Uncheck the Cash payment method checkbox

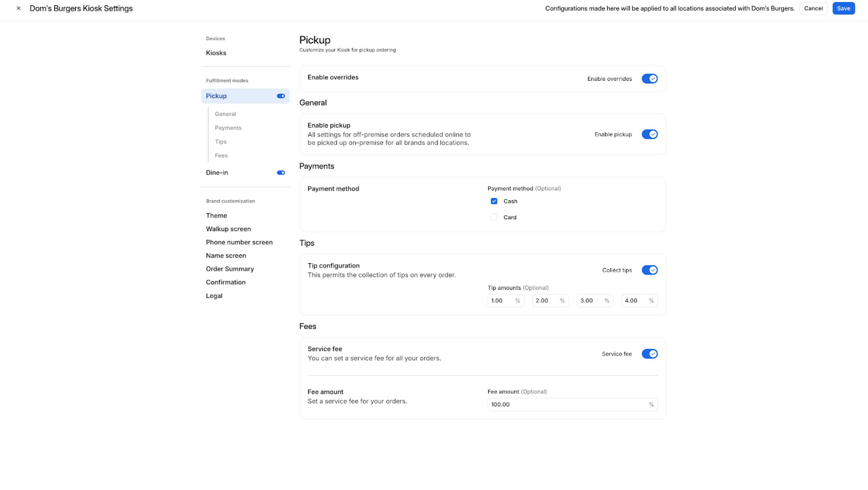click(x=494, y=201)
